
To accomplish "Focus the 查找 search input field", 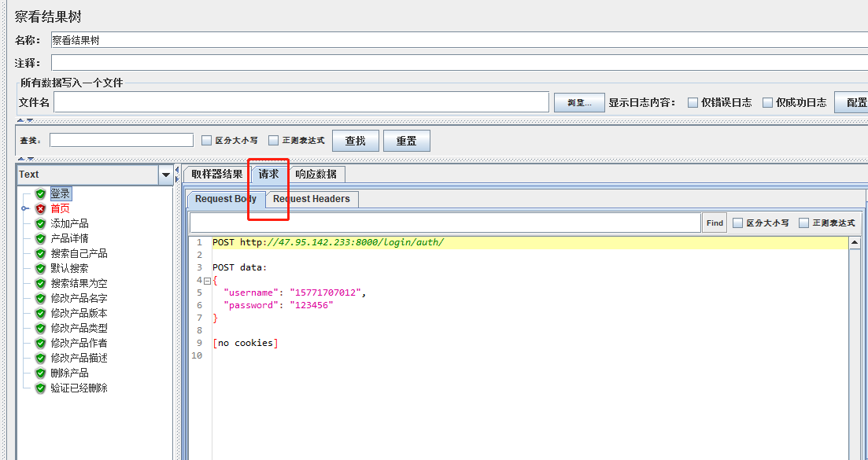I will pyautogui.click(x=122, y=140).
